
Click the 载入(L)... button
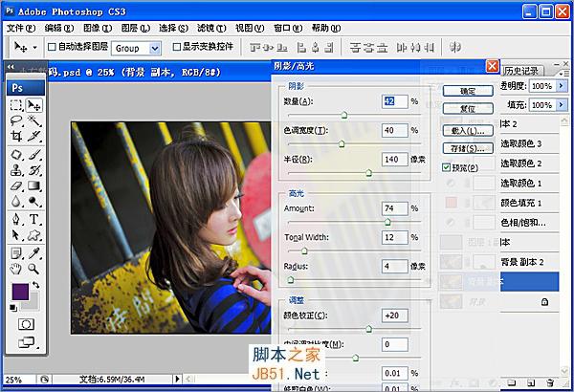(468, 131)
